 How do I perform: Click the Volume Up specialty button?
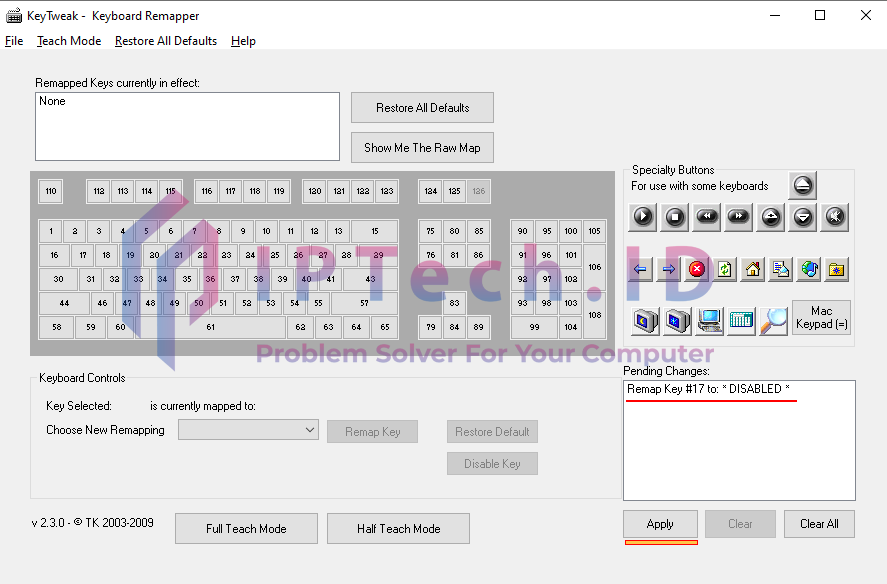pos(770,217)
